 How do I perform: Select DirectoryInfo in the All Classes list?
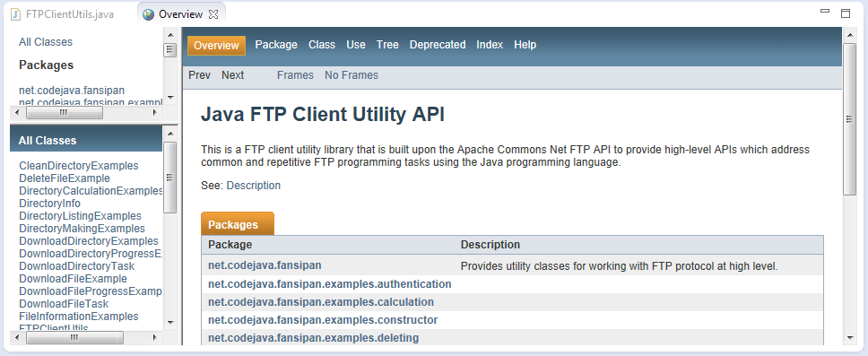tap(50, 204)
